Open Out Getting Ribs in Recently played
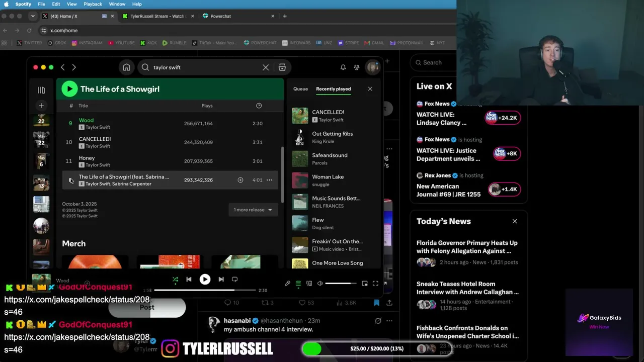Viewport: 644px width, 362px height. pos(332,137)
